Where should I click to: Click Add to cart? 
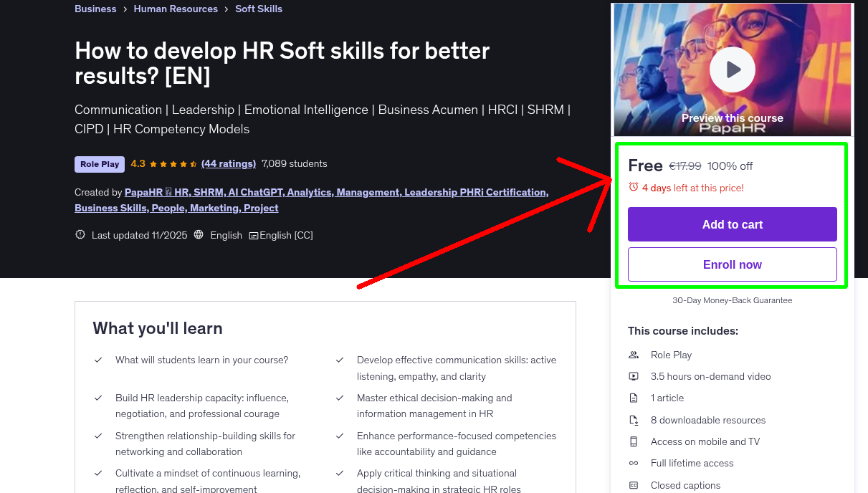coord(732,224)
